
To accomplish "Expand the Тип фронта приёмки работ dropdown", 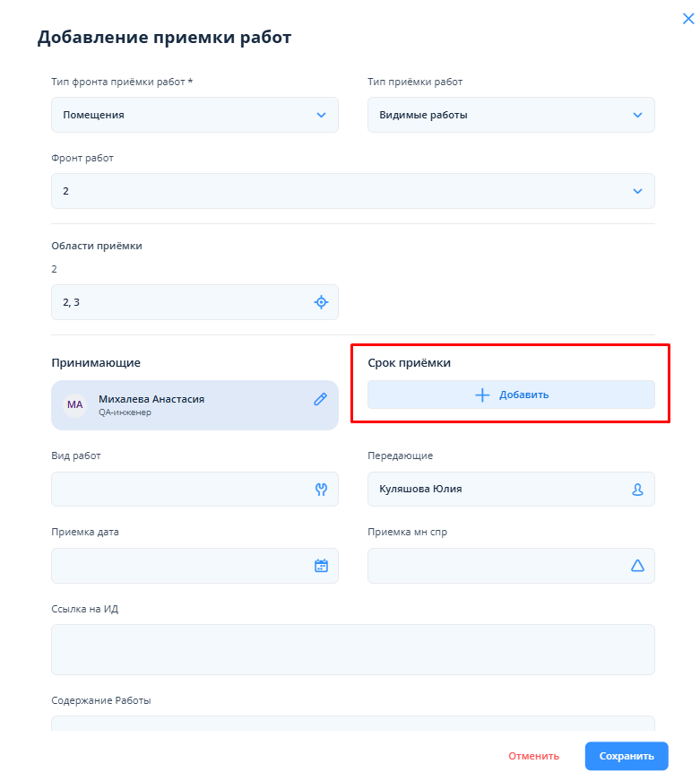I will point(321,115).
